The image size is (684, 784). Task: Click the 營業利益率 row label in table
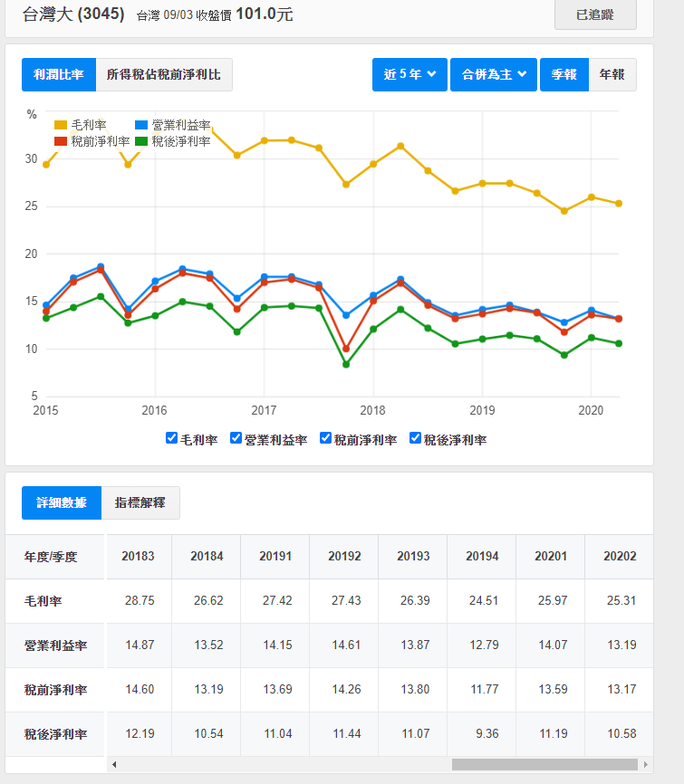coord(55,645)
